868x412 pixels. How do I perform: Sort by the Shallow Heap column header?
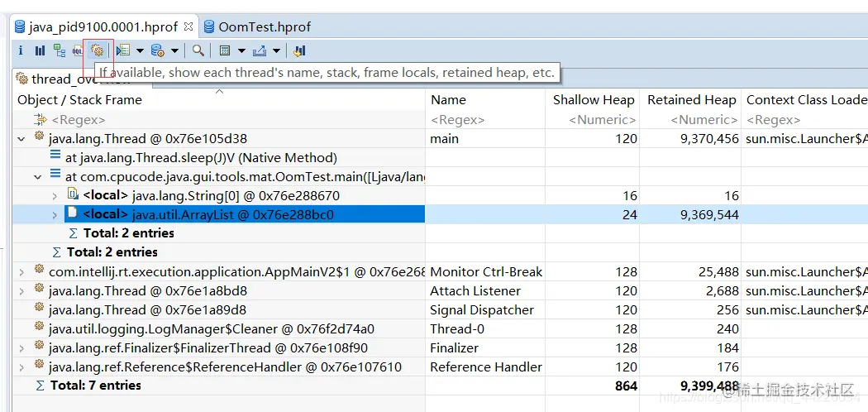coord(594,99)
